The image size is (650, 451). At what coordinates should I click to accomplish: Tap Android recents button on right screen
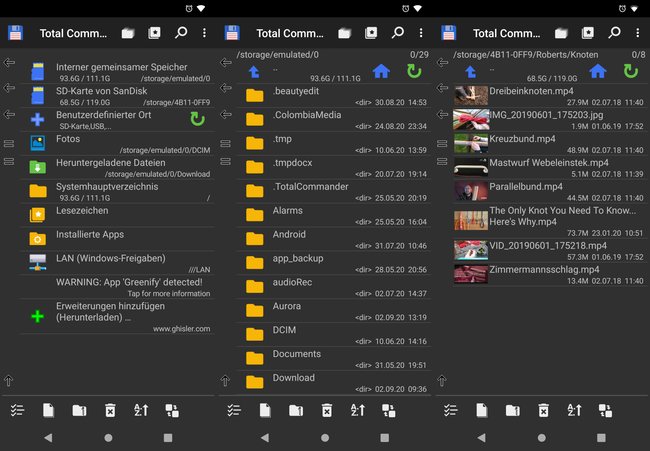[x=601, y=437]
